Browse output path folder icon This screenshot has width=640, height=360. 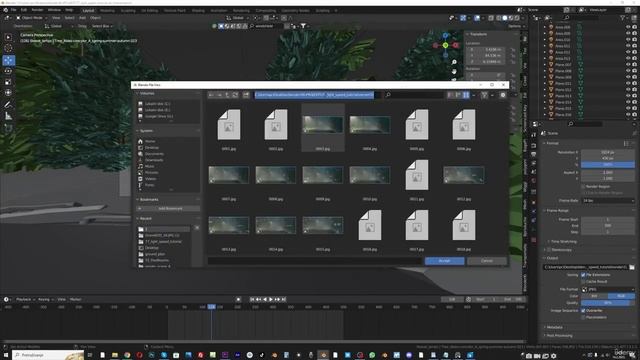632,267
